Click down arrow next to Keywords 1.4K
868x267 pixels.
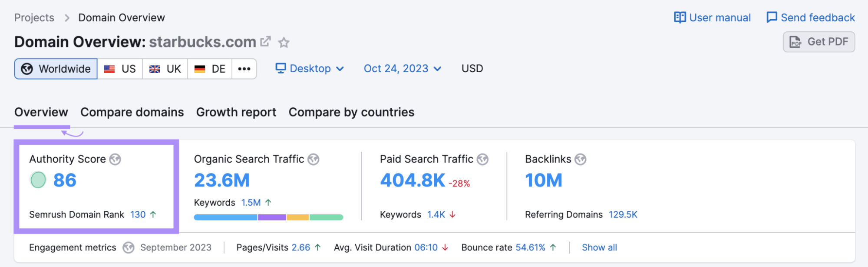[452, 214]
